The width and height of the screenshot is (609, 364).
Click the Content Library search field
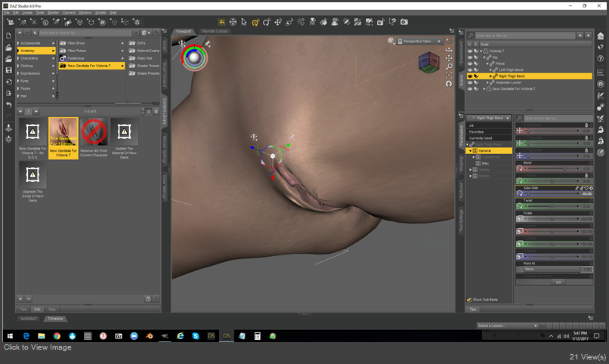[x=85, y=32]
